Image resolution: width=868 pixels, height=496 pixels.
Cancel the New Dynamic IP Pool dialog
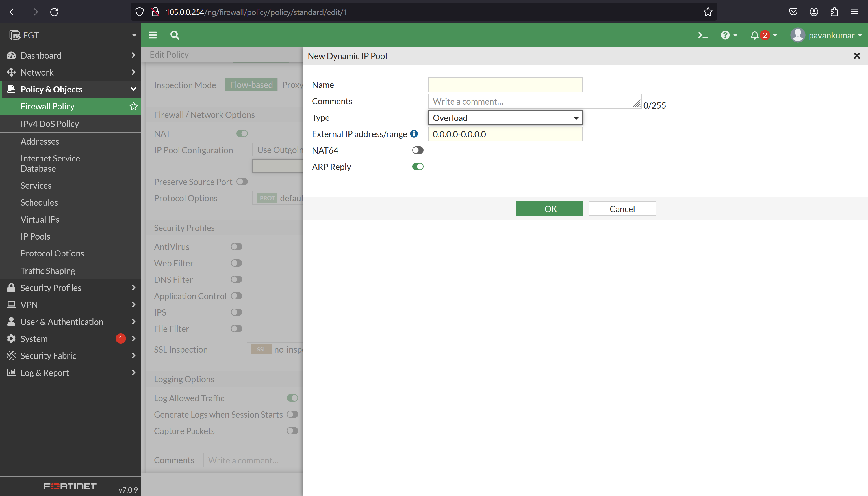[x=622, y=208]
